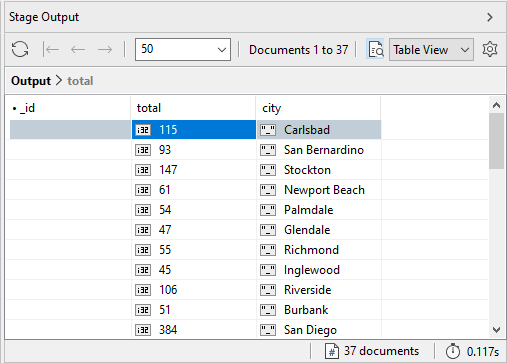Click string type icon beside Burbank

click(x=268, y=310)
